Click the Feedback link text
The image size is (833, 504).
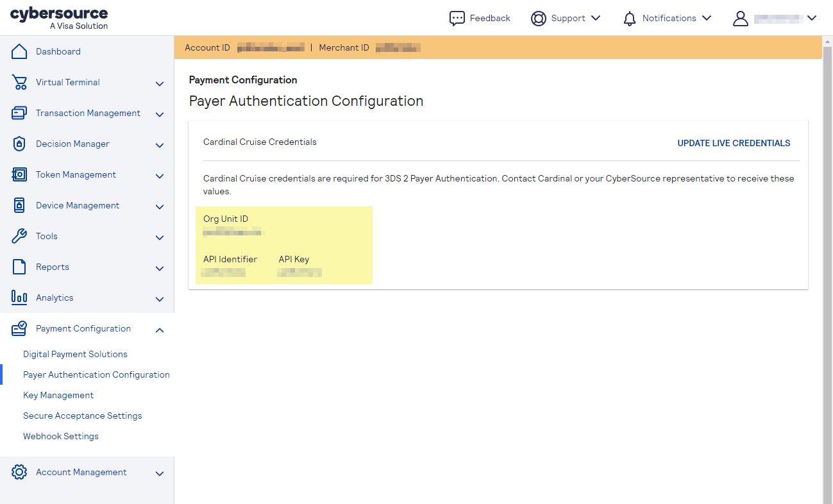pyautogui.click(x=490, y=18)
